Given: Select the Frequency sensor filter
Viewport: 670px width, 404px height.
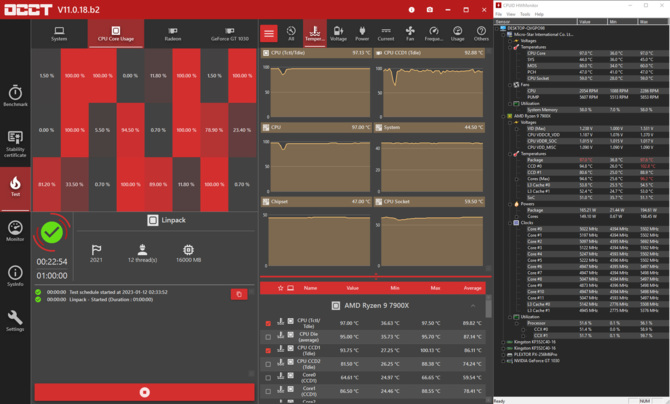Looking at the screenshot, I should (434, 33).
